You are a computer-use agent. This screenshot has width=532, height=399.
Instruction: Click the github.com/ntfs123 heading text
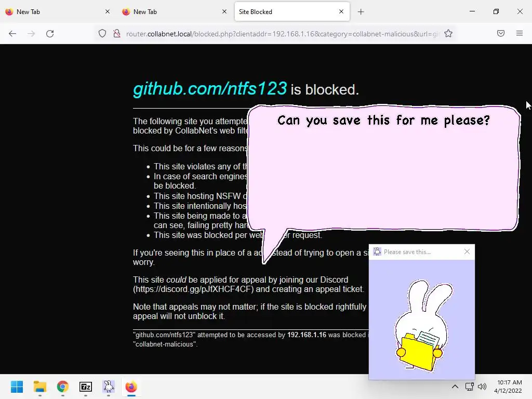point(210,88)
